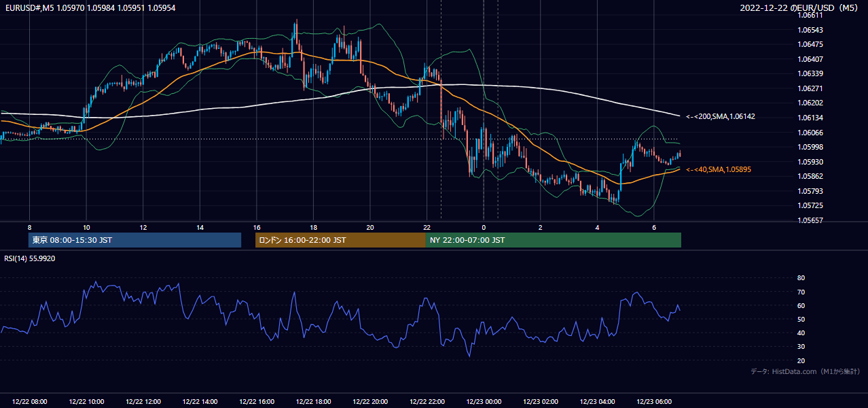Click hour label 20 under the price chart
Screen dimensions: 868x408
coord(370,227)
